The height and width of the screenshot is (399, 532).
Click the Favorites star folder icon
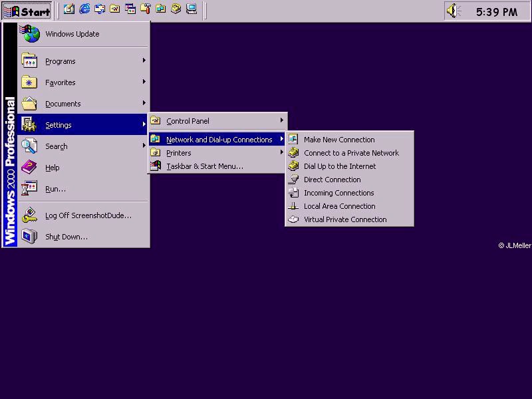tap(29, 82)
